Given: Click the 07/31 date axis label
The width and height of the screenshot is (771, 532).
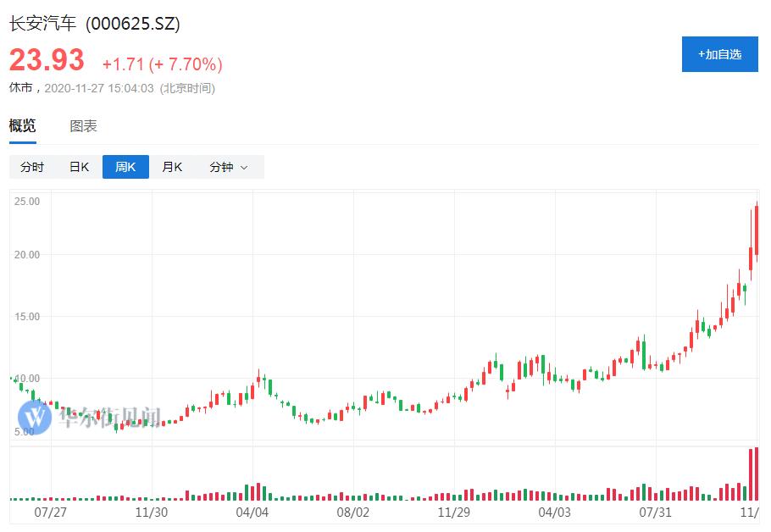Looking at the screenshot, I should point(655,513).
